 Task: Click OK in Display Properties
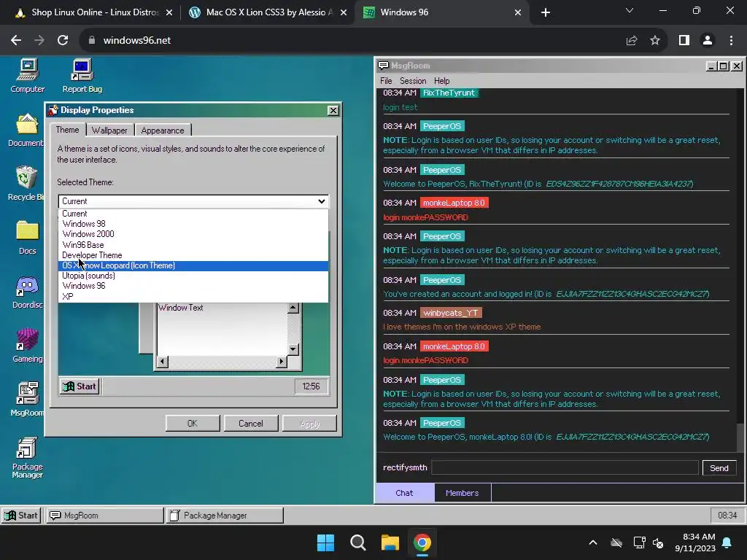pyautogui.click(x=193, y=424)
